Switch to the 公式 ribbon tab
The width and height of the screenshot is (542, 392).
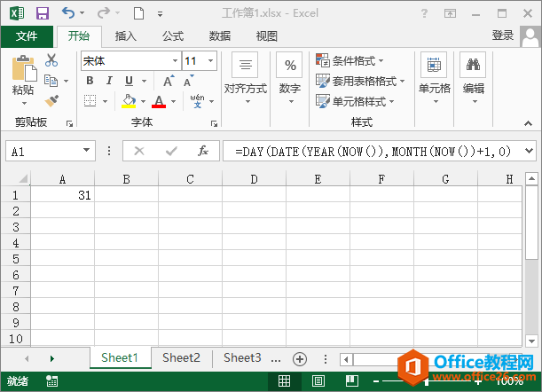click(173, 36)
